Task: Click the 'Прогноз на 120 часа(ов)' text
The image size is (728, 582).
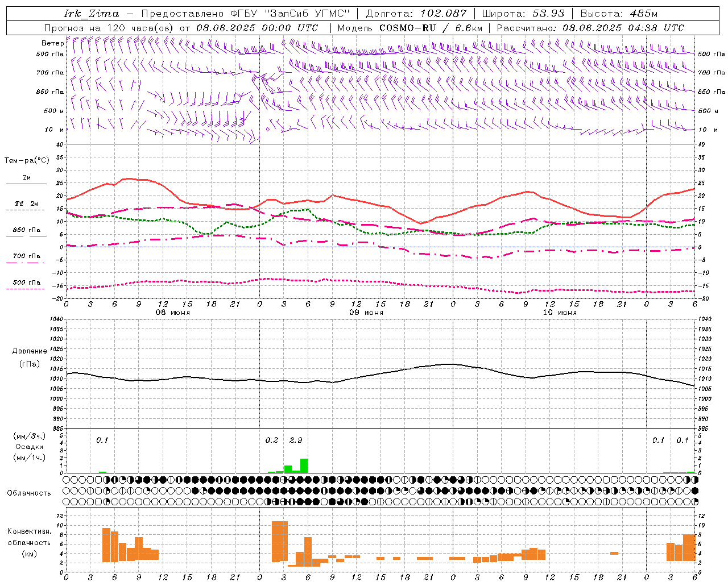Action: [x=109, y=28]
